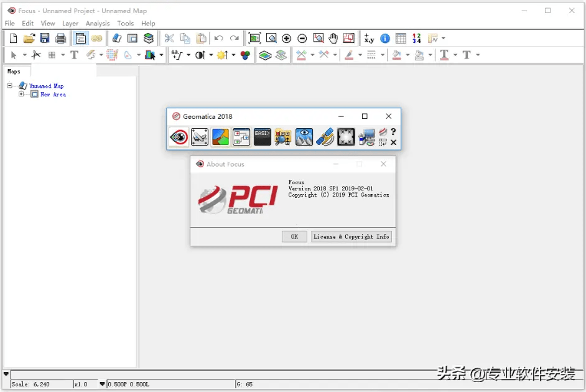Viewport: 586px width, 392px height.
Task: Click the G: 65 status bar value
Action: tap(245, 384)
